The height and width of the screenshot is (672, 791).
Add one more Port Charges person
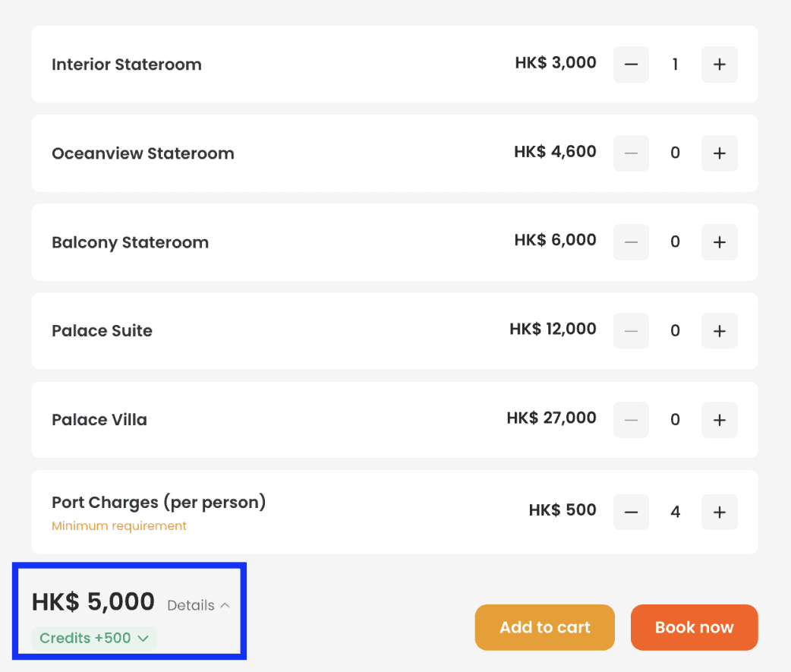tap(719, 512)
